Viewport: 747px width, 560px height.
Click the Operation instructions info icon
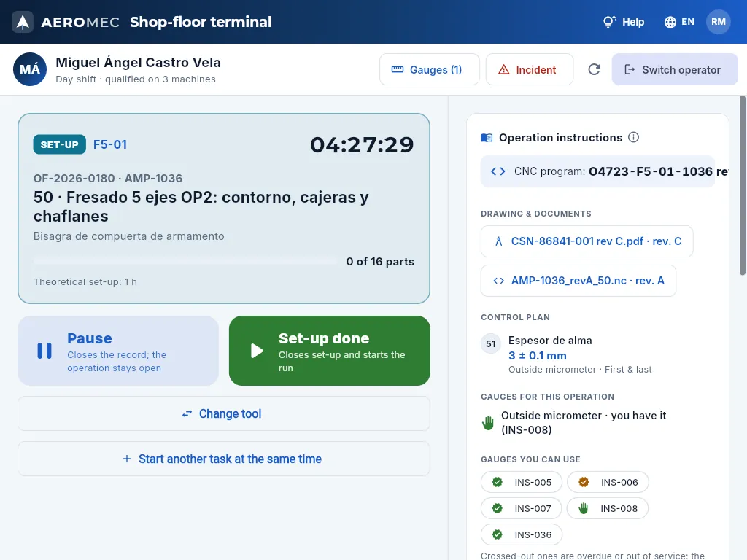point(633,137)
